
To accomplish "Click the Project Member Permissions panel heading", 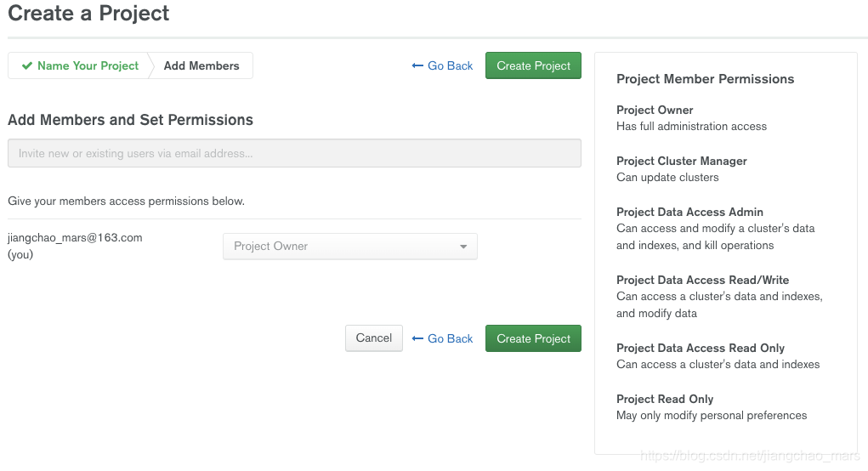I will coord(705,79).
